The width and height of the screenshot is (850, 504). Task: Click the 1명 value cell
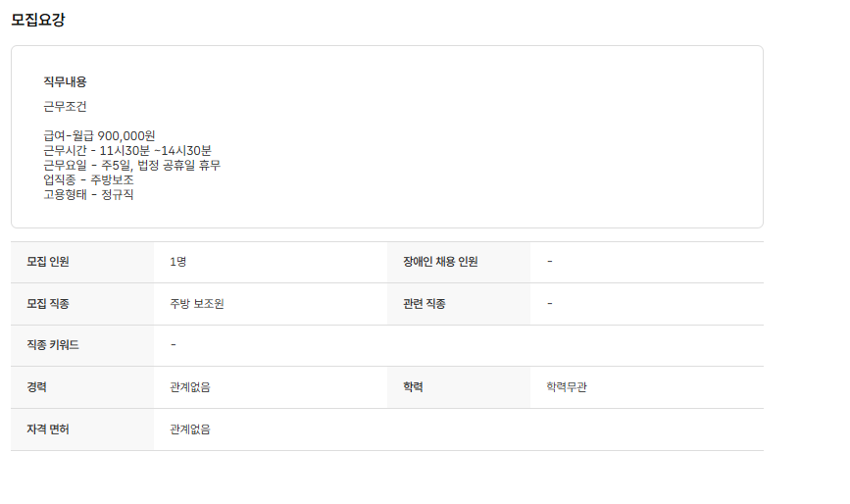[x=178, y=262]
